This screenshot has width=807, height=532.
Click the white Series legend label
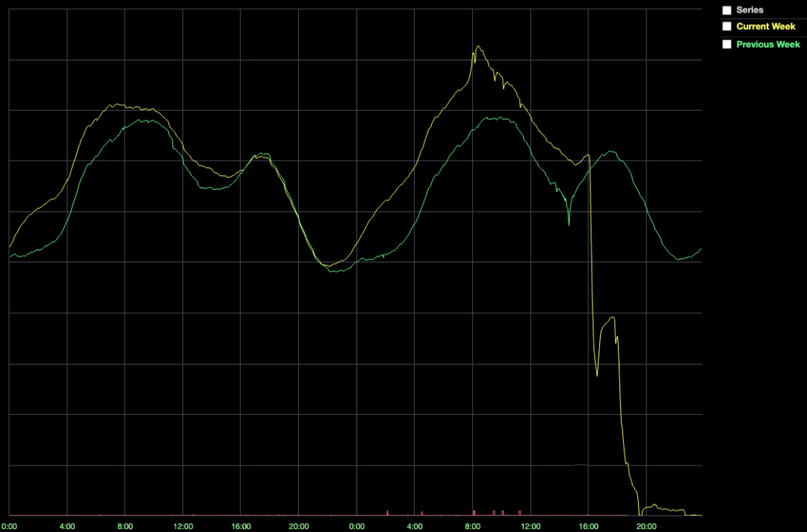(749, 10)
